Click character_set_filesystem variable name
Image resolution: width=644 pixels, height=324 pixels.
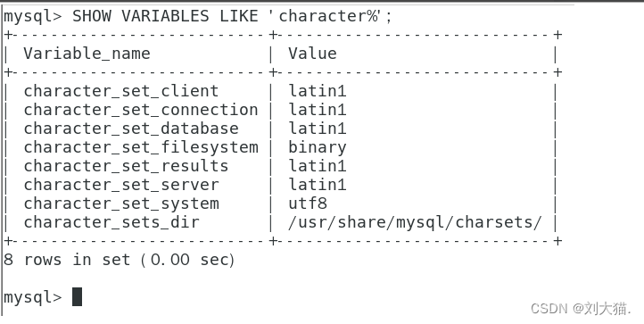141,147
